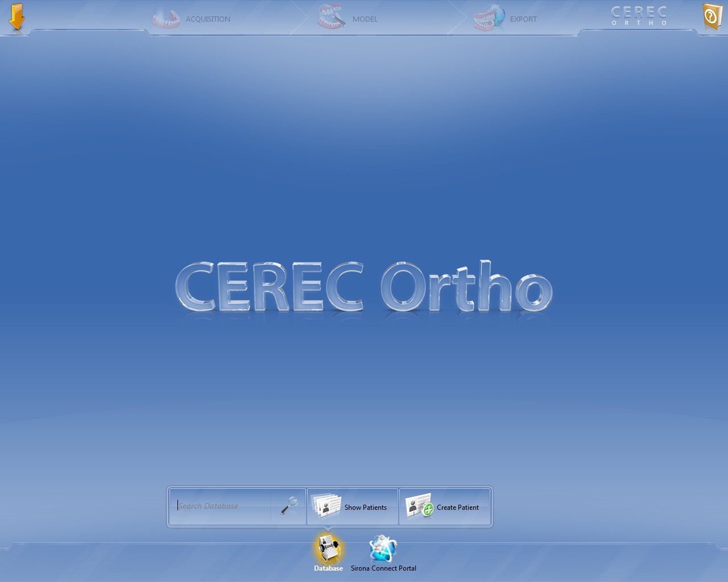Image resolution: width=728 pixels, height=582 pixels.
Task: Switch to the EXPORT phase label
Action: pos(523,19)
